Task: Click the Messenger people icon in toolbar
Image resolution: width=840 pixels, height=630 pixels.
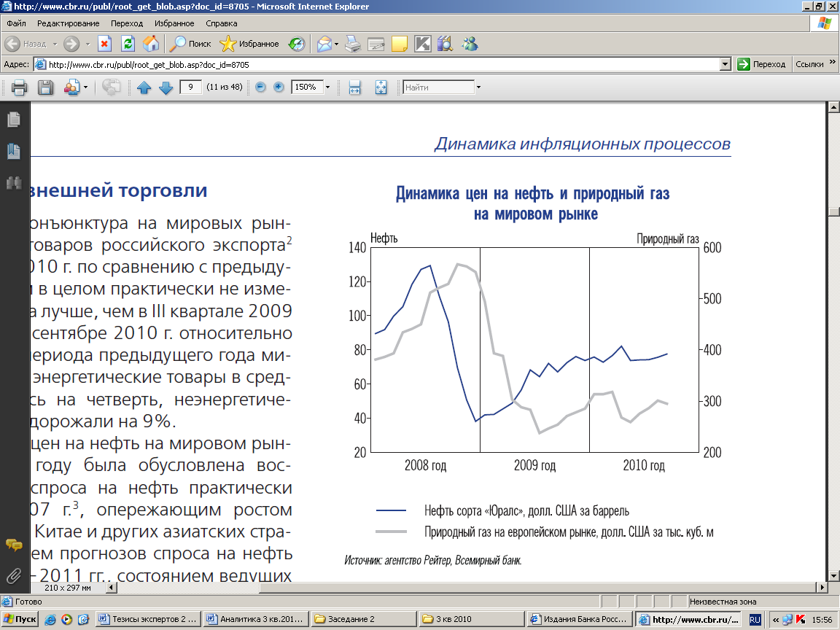Action: [470, 44]
